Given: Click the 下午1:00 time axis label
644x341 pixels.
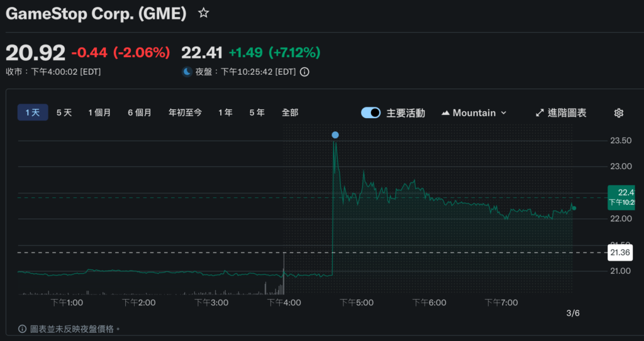Looking at the screenshot, I should pos(67,303).
